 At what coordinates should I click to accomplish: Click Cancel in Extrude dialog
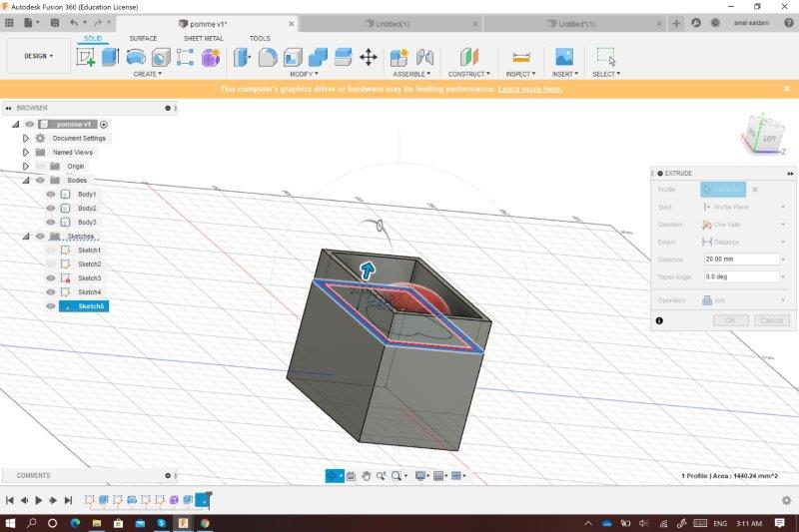coord(771,320)
